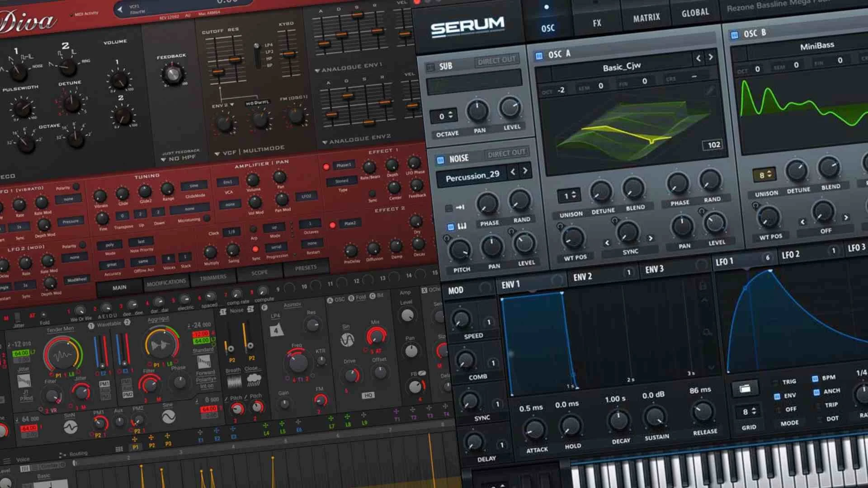868x488 pixels.
Task: Click the noise keytrack piano icon
Action: [462, 226]
